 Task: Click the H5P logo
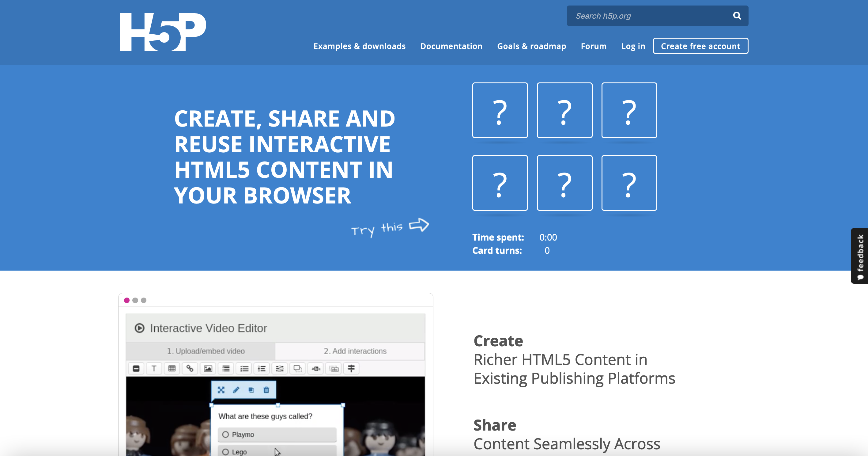pos(163,32)
